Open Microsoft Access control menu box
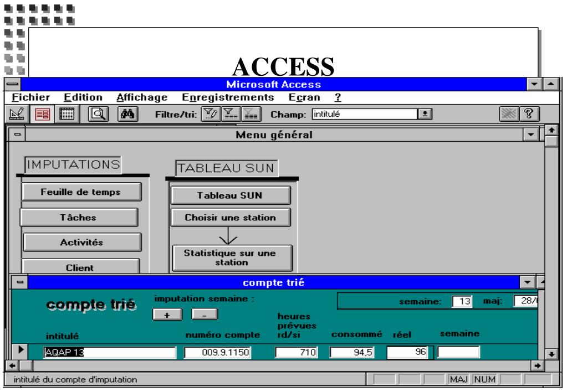567x392 pixels. 13,84
